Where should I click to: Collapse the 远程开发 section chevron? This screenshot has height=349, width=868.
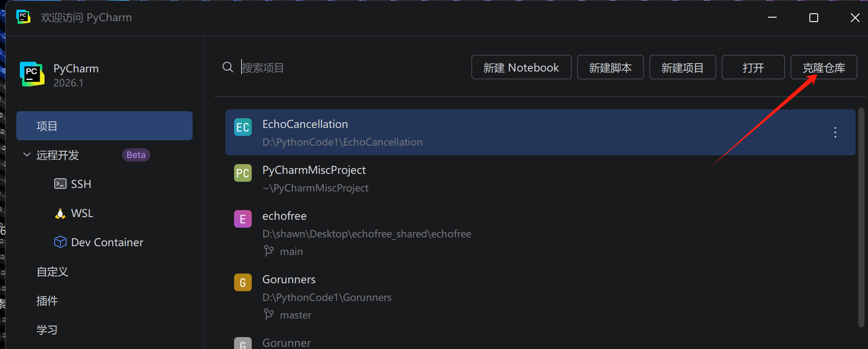(27, 155)
